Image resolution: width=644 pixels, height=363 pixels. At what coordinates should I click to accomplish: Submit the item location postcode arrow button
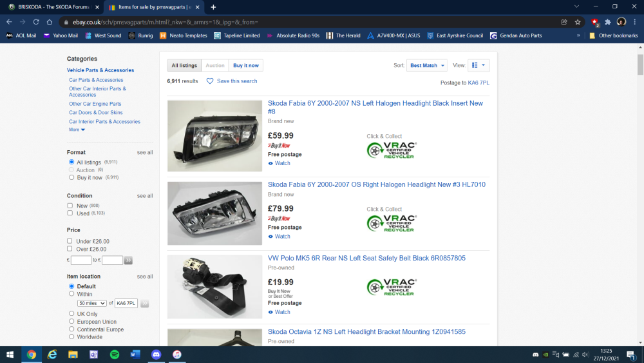pyautogui.click(x=144, y=304)
